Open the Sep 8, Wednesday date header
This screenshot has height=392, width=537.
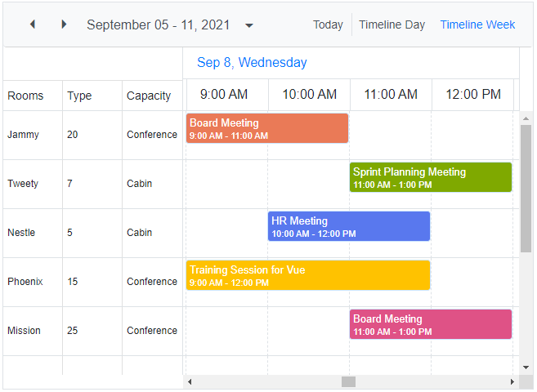[x=252, y=63]
